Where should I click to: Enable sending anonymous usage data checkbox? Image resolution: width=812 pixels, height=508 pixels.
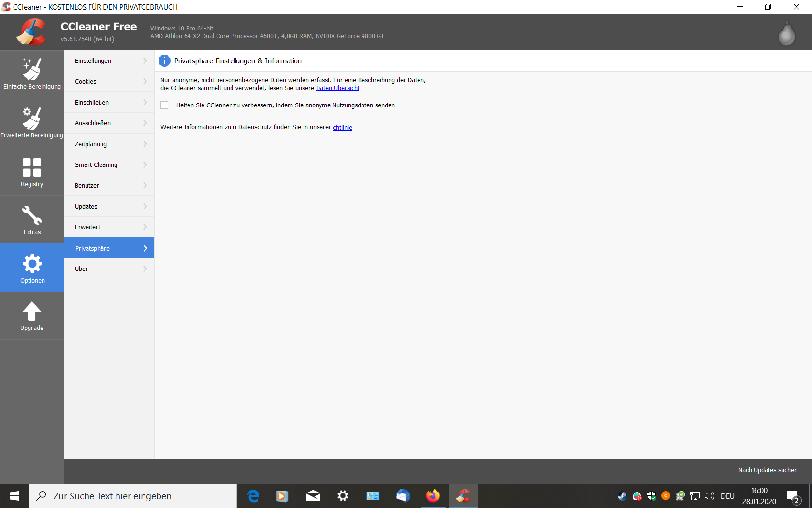164,105
